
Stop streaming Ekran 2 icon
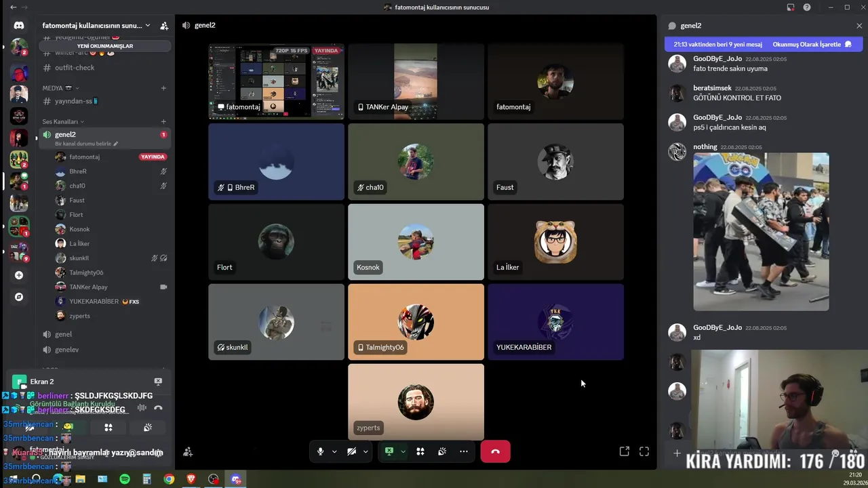point(158,382)
